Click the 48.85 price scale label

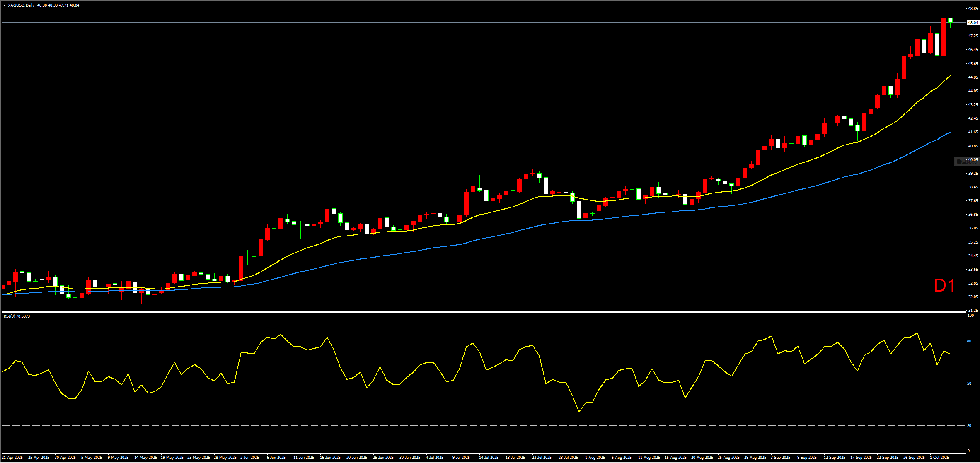click(973, 8)
